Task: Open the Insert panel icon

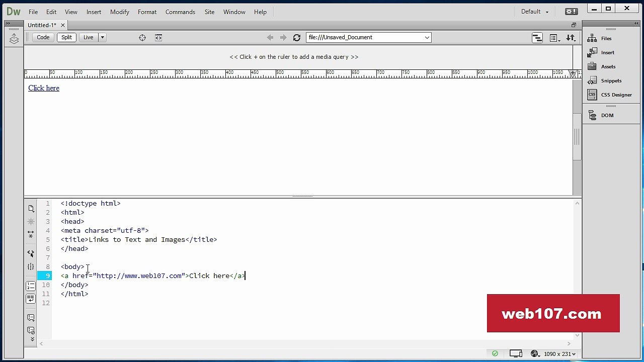Action: click(x=592, y=52)
